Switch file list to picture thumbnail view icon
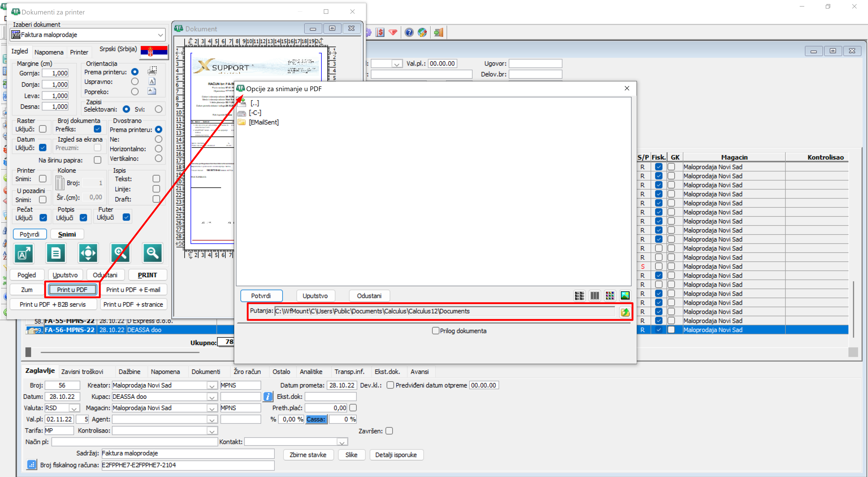Screen dimensions: 868x477 (625, 296)
